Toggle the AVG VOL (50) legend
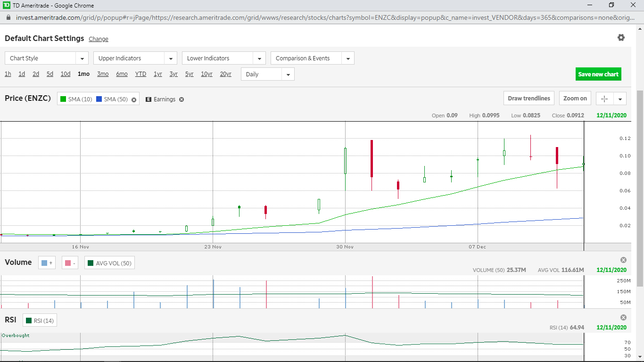Image resolution: width=644 pixels, height=362 pixels. (109, 263)
